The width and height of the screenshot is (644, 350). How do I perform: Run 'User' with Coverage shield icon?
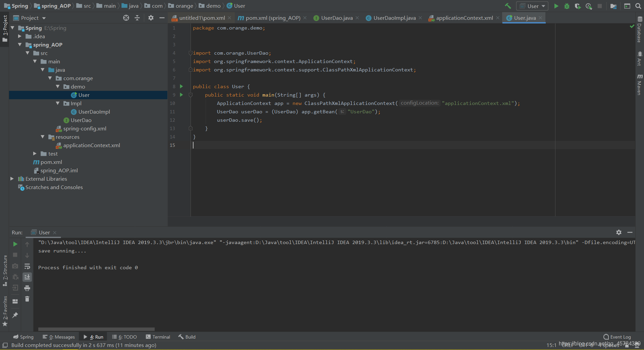point(578,6)
